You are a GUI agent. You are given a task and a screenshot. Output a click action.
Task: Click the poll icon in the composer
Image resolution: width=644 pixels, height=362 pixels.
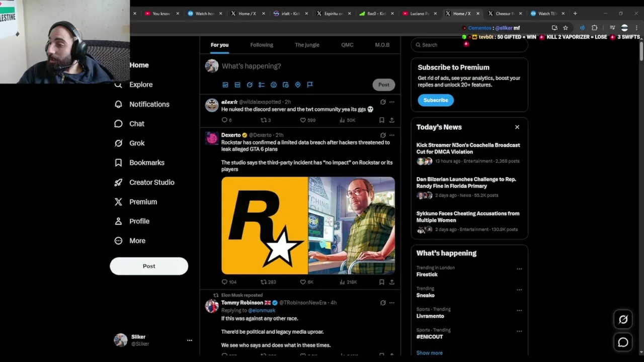(262, 85)
